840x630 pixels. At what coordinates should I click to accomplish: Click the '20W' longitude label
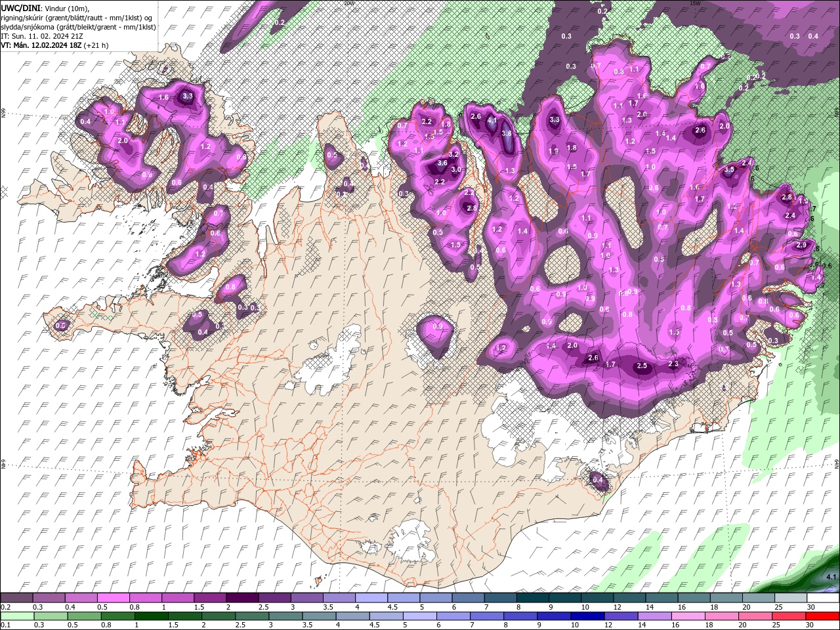(349, 3)
